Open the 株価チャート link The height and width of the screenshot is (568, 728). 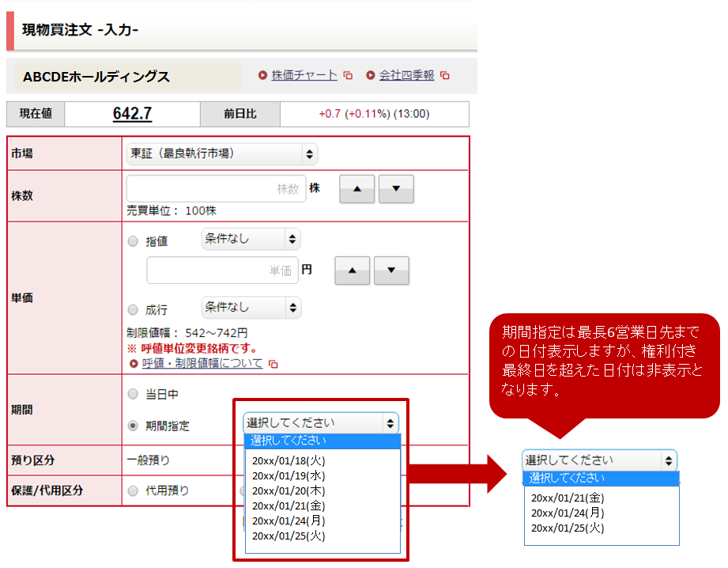304,75
